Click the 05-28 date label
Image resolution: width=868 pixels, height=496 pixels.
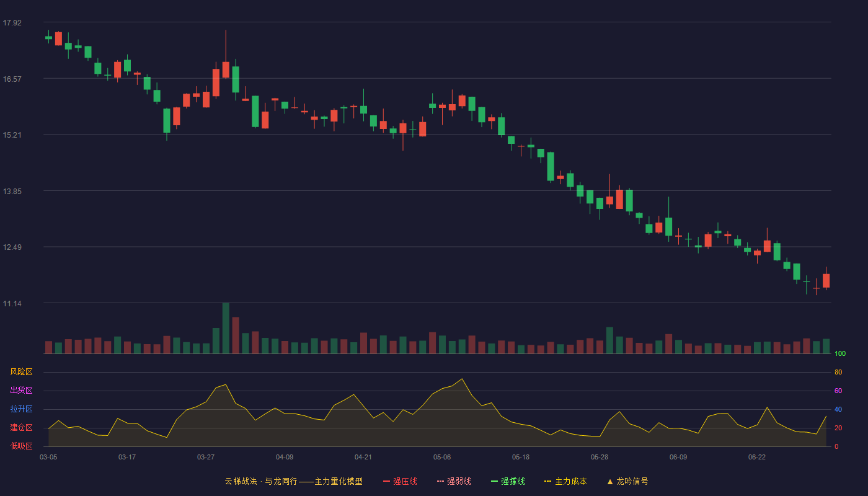point(600,457)
